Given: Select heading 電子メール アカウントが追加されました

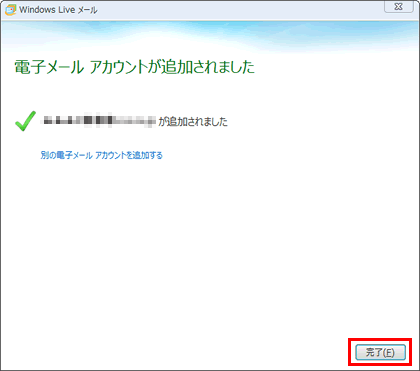Looking at the screenshot, I should [x=135, y=67].
